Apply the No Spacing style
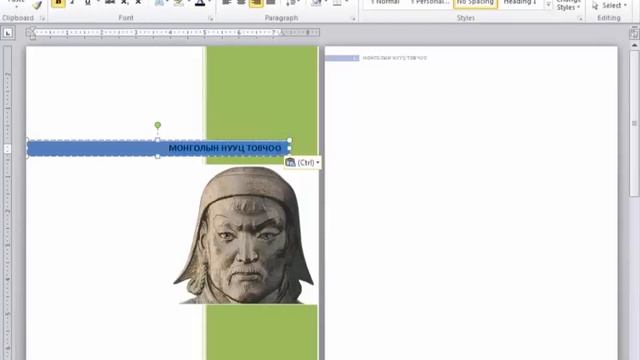The height and width of the screenshot is (360, 640). (475, 3)
